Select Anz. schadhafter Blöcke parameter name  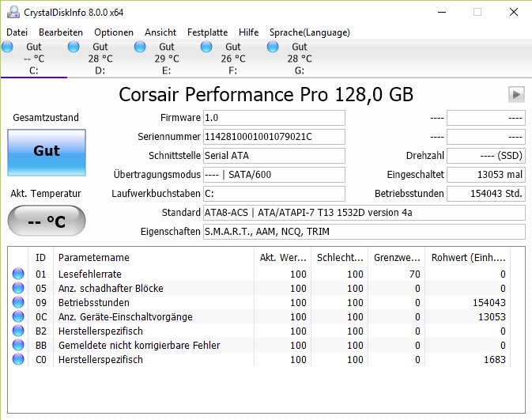click(111, 288)
